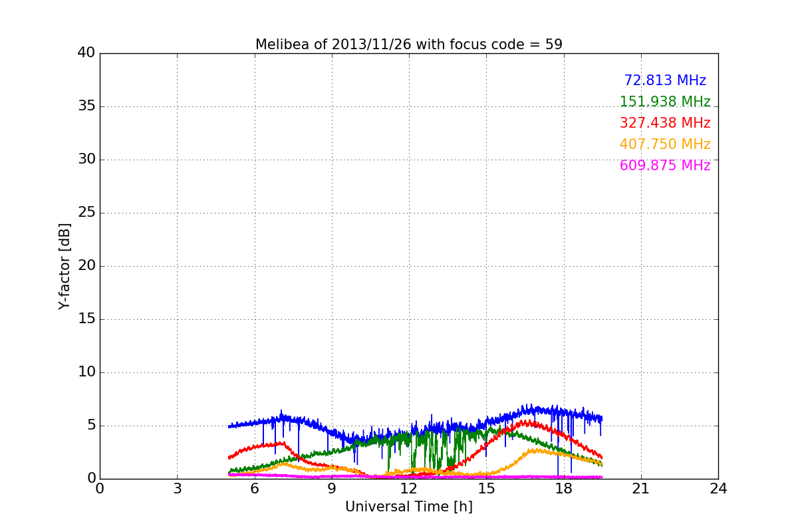Click y-axis tick label 40
The height and width of the screenshot is (532, 798).
coord(86,53)
